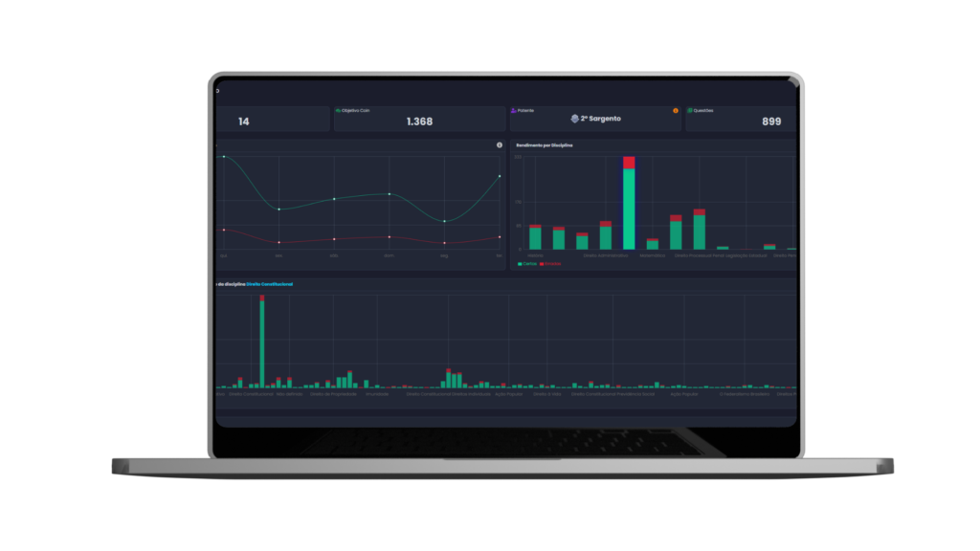
Task: Click the Matemática bar in discipline chart
Action: click(x=653, y=244)
